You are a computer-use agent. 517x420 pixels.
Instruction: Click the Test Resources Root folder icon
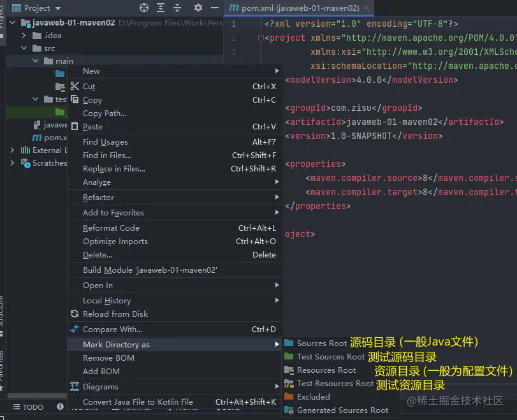289,384
